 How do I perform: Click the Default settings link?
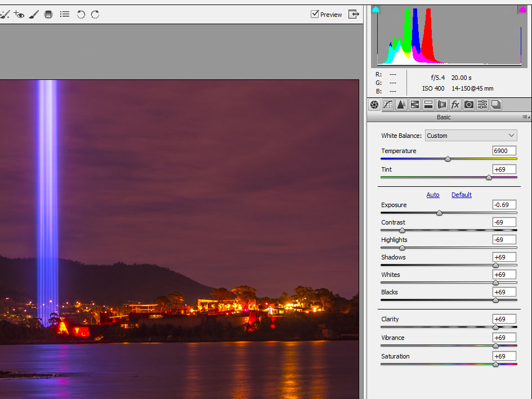(x=461, y=195)
